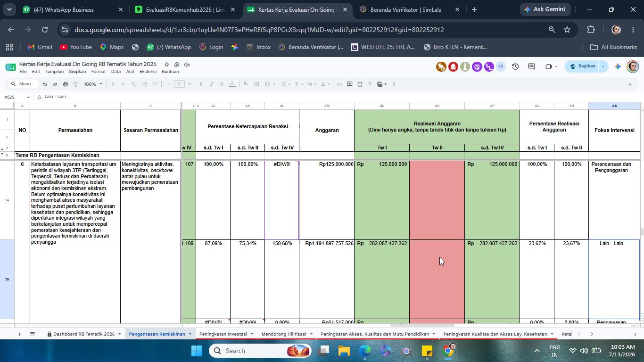This screenshot has width=644, height=362.
Task: Expand the Name box dropdown
Action: pos(28,97)
